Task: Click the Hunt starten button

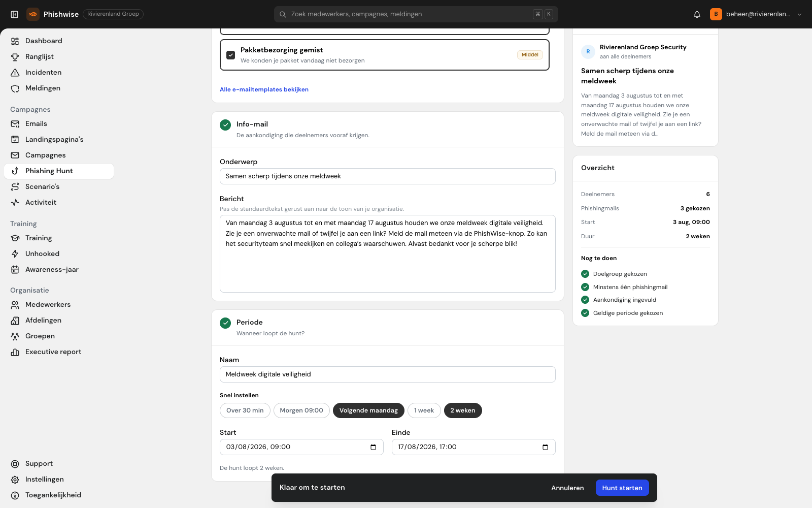Action: click(622, 488)
